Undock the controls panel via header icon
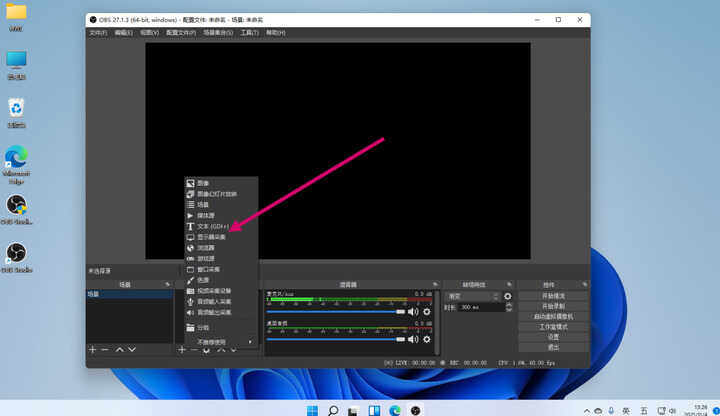720x416 pixels. coord(585,285)
